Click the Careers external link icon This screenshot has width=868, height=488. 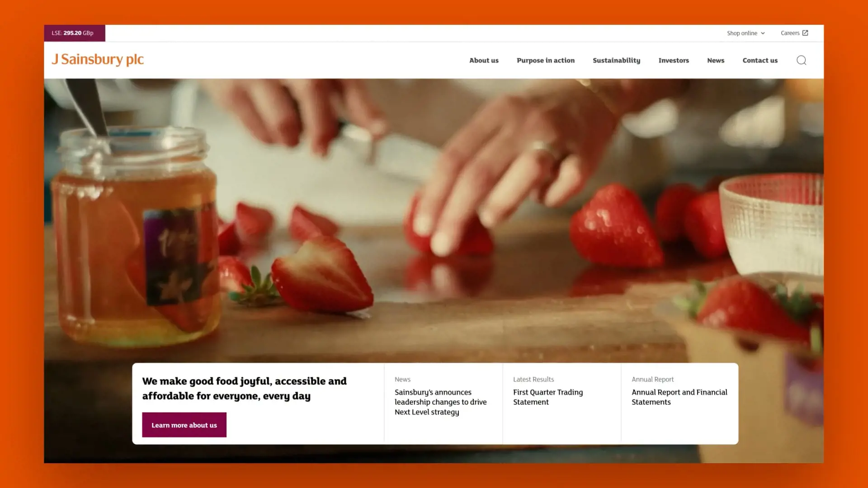(x=805, y=33)
